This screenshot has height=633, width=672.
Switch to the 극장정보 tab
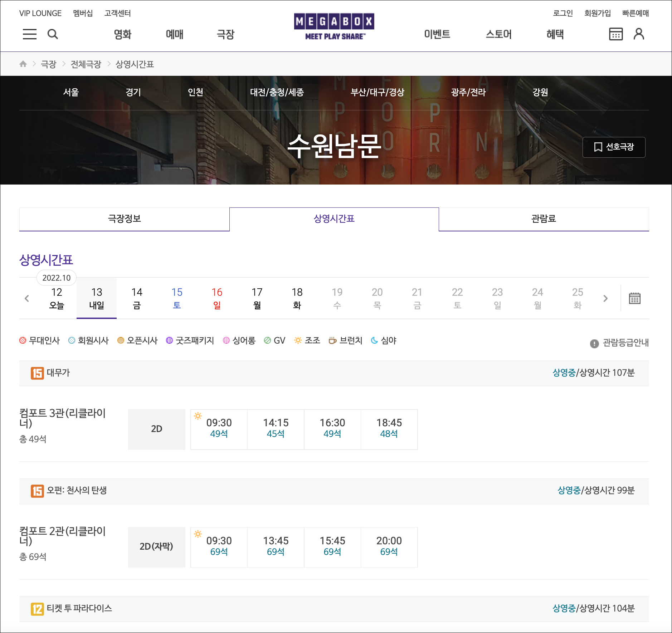124,219
